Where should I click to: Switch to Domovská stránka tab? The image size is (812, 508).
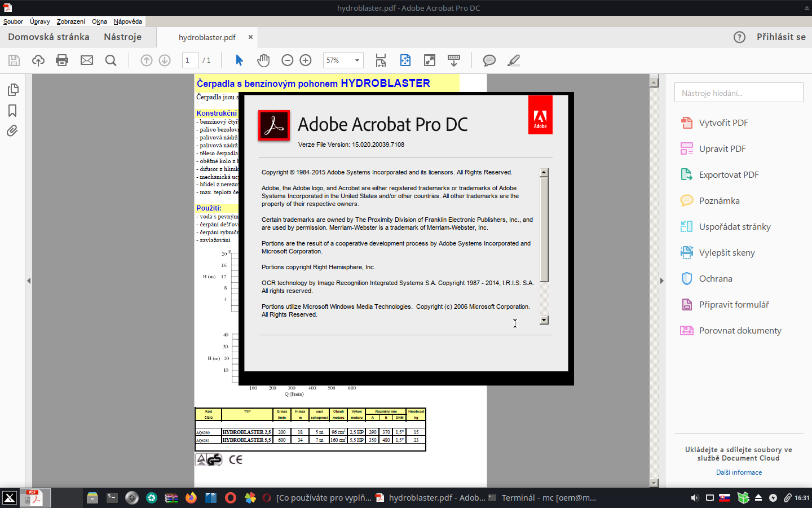click(48, 37)
